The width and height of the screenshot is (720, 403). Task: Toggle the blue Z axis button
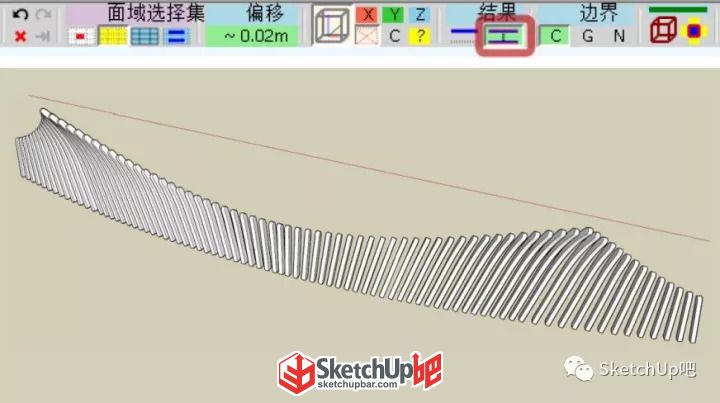[x=420, y=15]
